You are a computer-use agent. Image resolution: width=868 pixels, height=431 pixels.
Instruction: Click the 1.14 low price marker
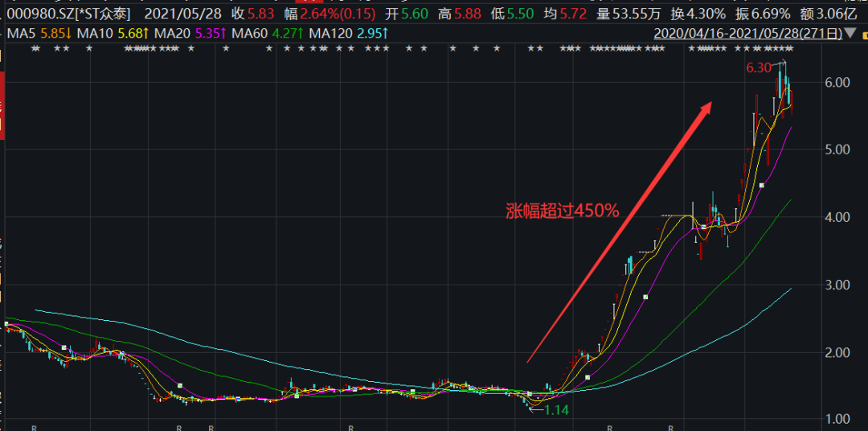[557, 410]
